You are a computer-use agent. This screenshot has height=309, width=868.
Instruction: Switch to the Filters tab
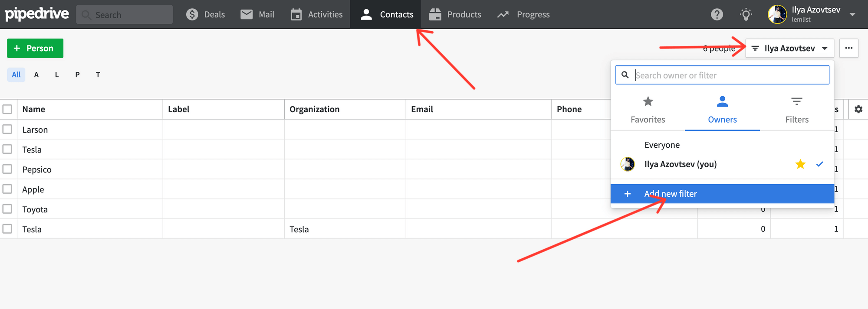pyautogui.click(x=797, y=110)
